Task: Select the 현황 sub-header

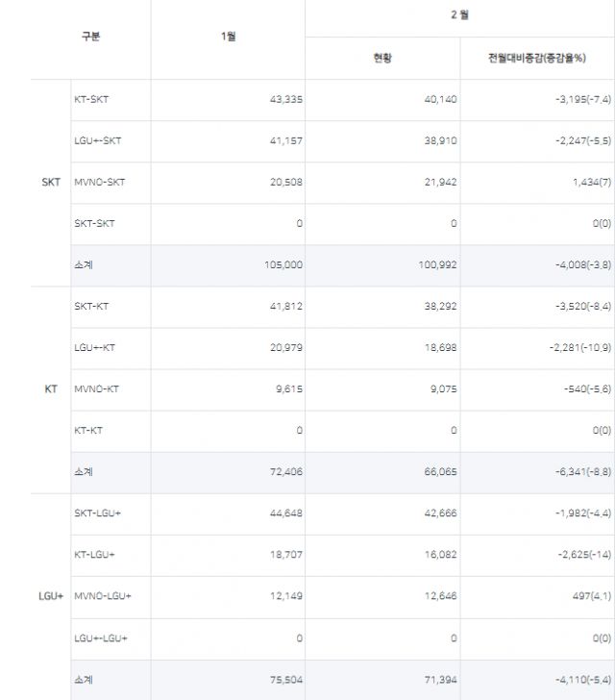Action: 382,59
